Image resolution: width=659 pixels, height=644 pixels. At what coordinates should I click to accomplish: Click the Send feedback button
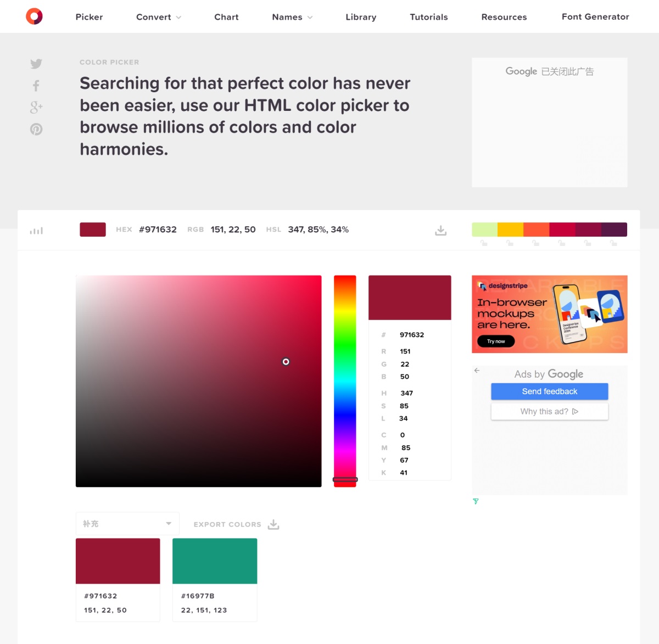(549, 391)
